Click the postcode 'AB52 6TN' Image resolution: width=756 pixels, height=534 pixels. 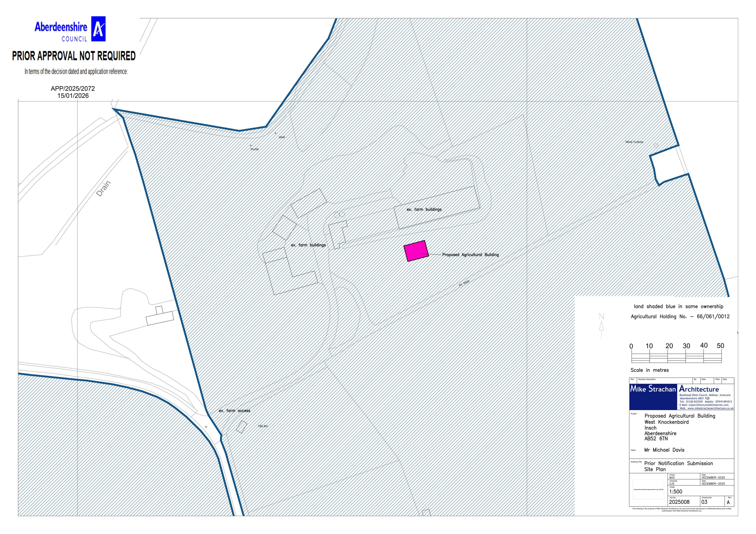[x=656, y=439]
